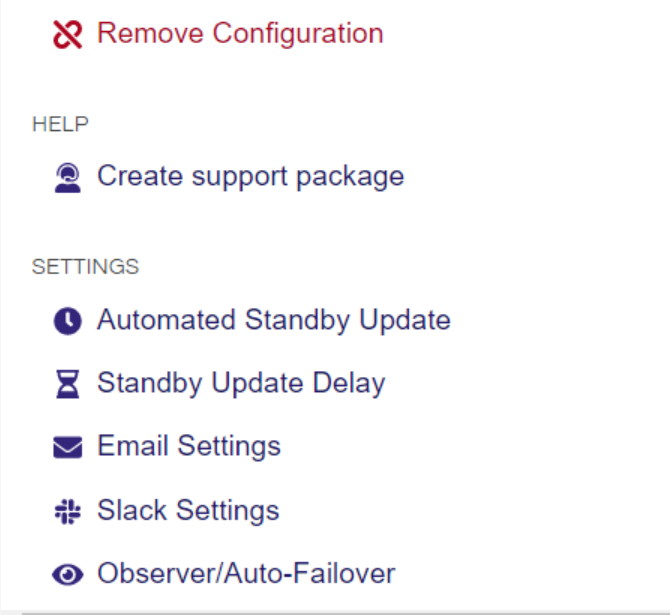
Task: Click the SETTINGS section header
Action: point(85,267)
